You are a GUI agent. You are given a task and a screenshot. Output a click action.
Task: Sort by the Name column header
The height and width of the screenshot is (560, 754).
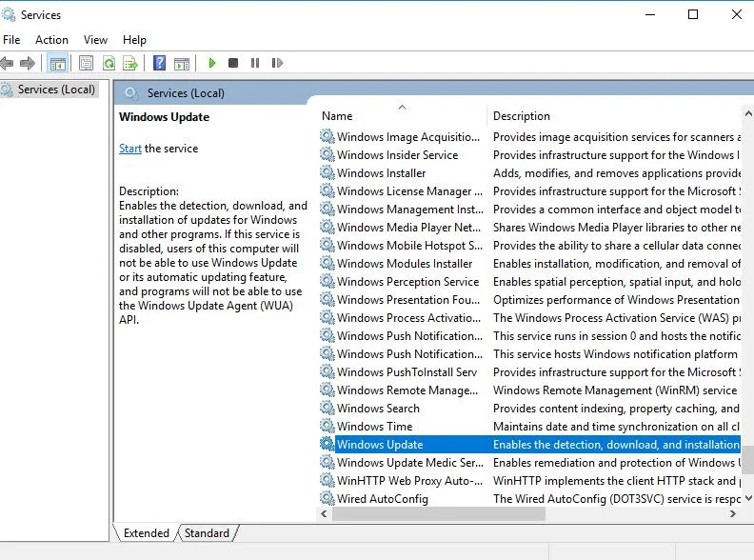pos(400,115)
